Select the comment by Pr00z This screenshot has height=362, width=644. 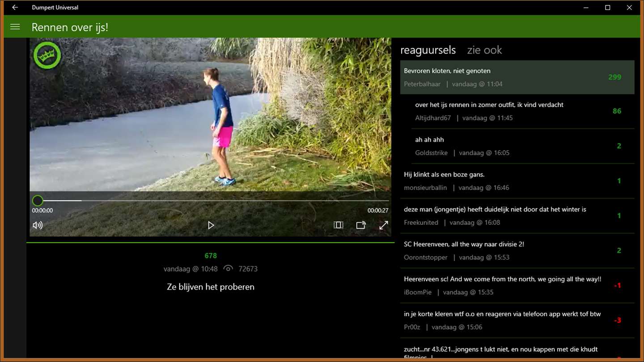pyautogui.click(x=517, y=320)
